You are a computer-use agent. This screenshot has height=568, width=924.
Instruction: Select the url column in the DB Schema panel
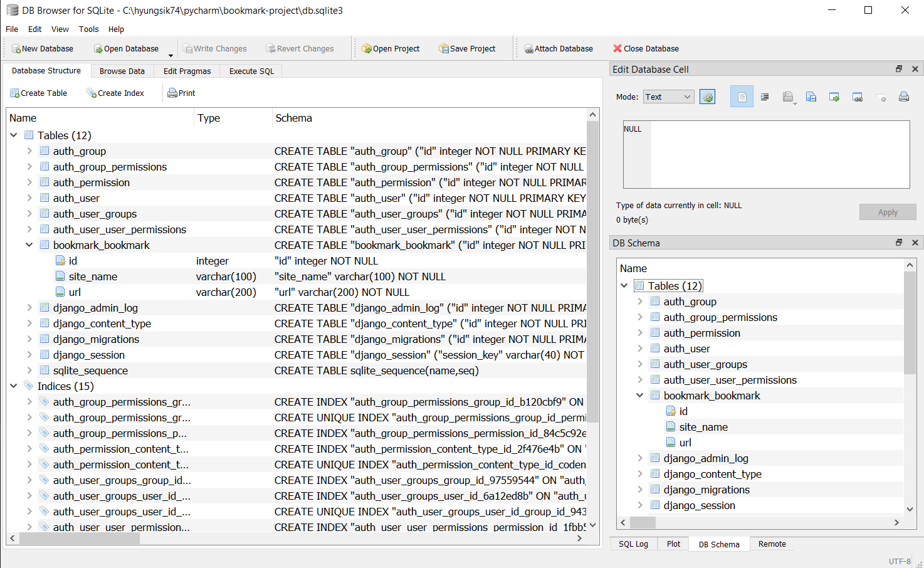point(685,443)
